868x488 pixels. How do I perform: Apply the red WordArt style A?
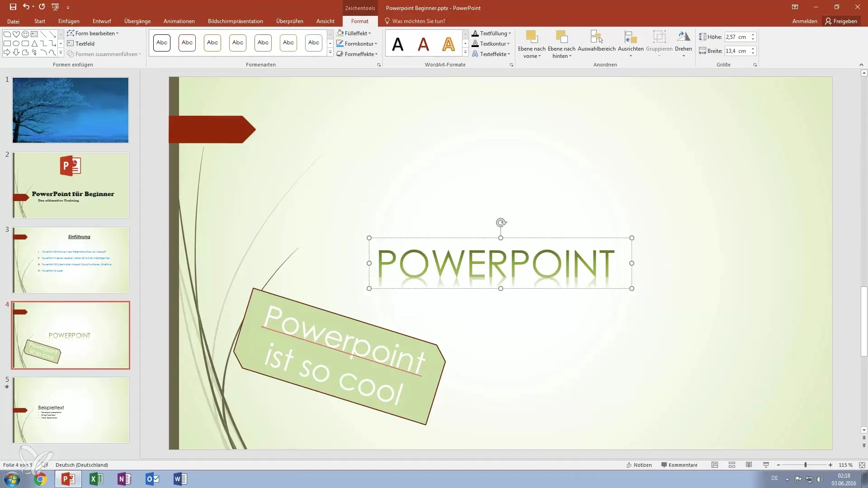coord(423,44)
